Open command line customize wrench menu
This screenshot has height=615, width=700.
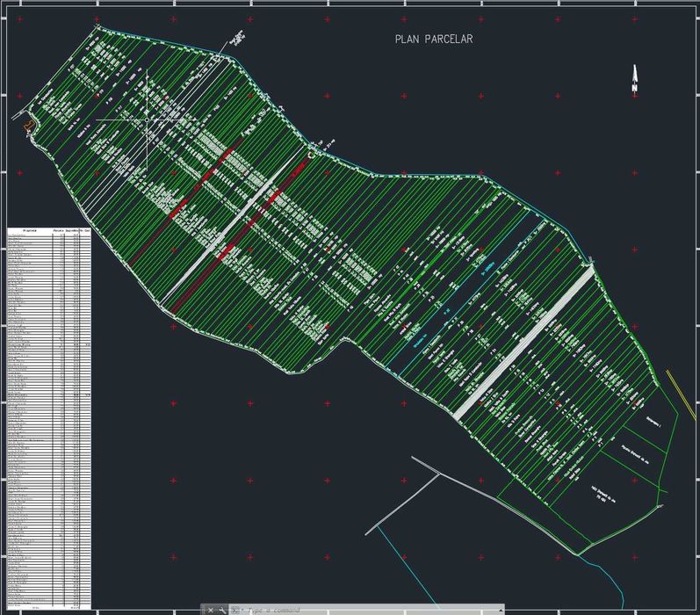click(x=222, y=611)
